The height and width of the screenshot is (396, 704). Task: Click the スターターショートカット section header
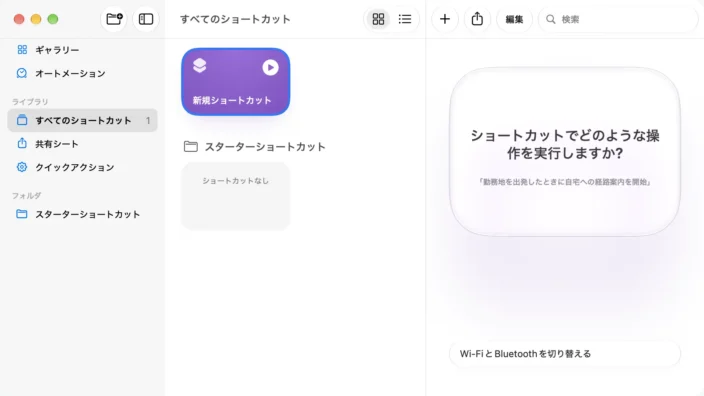265,147
